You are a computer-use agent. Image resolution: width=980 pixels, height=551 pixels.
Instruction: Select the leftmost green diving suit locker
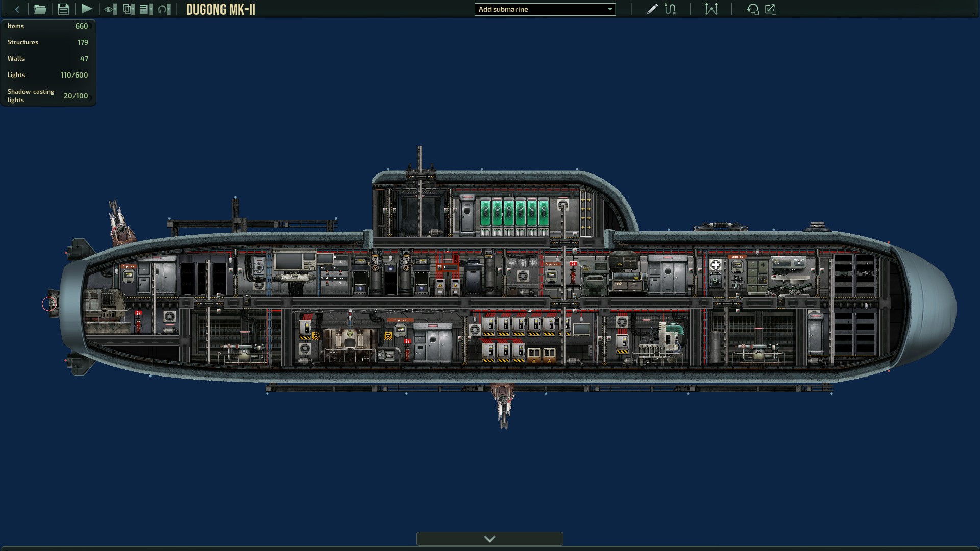pyautogui.click(x=485, y=216)
